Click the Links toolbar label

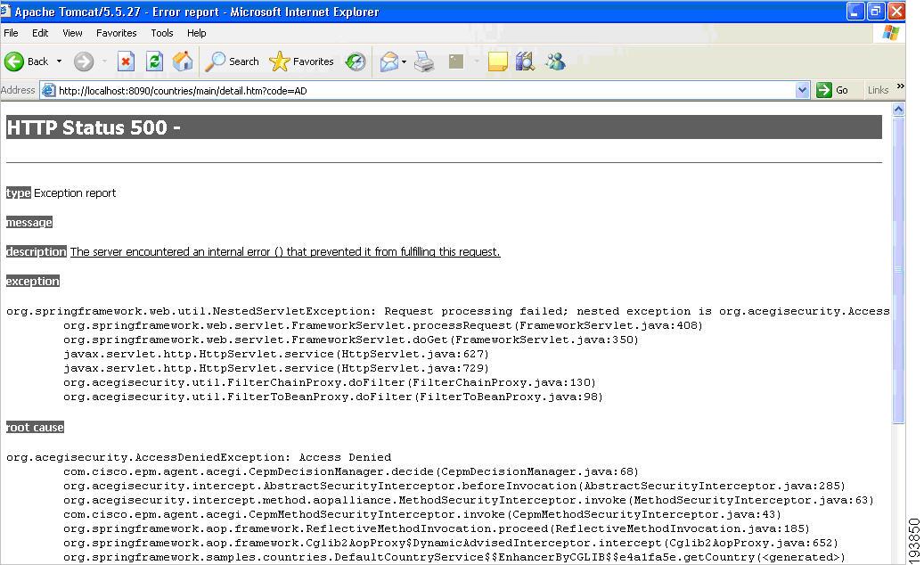(878, 90)
